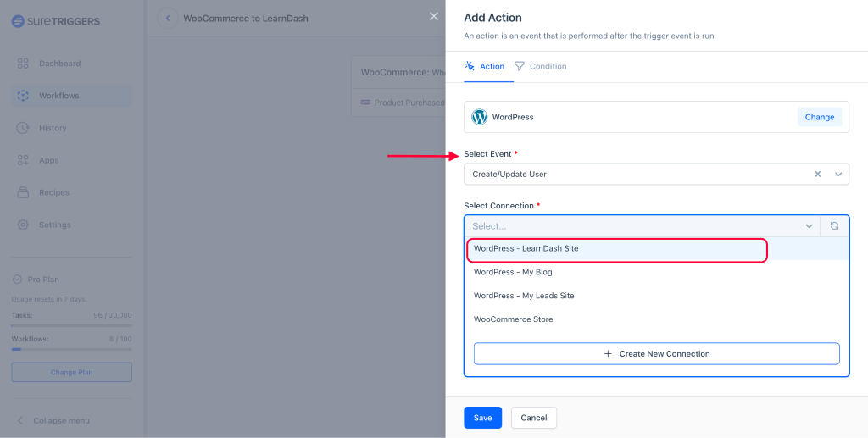The height and width of the screenshot is (438, 868).
Task: Open Recipes in the sidebar
Action: [71, 192]
